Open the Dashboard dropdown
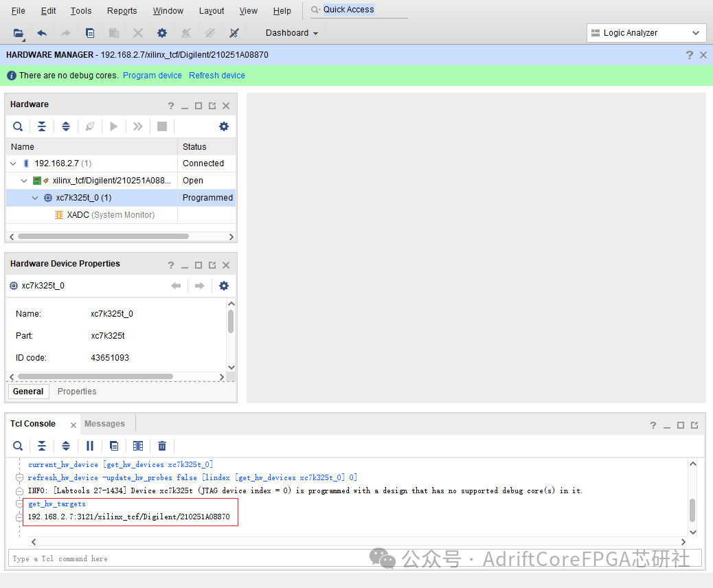This screenshot has width=713, height=588. [291, 33]
